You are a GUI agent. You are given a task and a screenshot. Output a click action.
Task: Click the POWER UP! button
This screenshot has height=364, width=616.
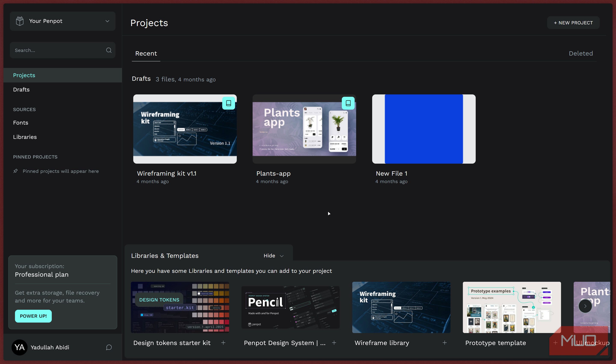(33, 316)
